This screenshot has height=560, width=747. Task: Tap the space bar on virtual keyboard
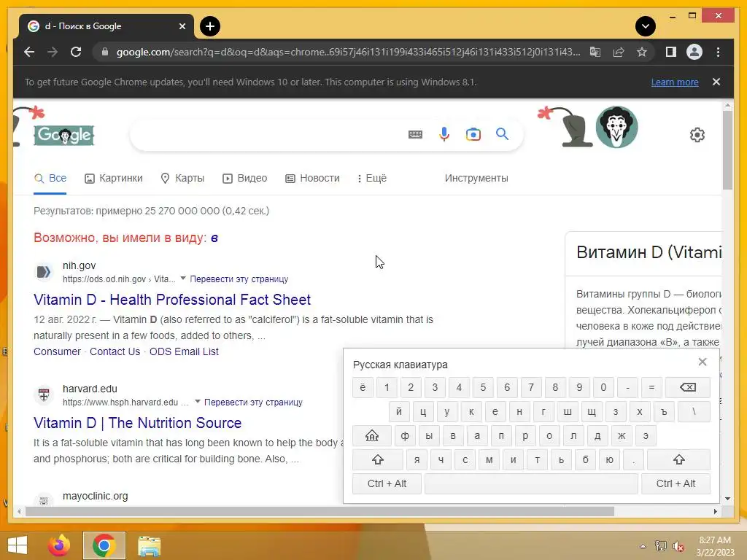point(531,484)
